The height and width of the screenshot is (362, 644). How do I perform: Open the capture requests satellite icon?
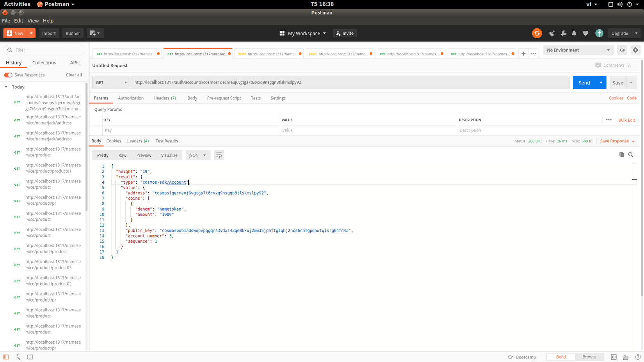(x=552, y=33)
